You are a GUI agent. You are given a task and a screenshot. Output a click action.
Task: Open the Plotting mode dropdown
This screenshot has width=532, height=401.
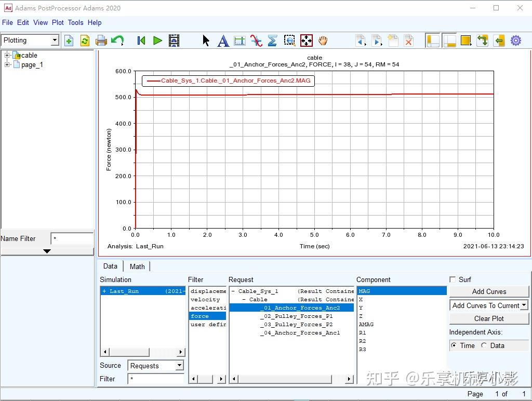coord(55,41)
